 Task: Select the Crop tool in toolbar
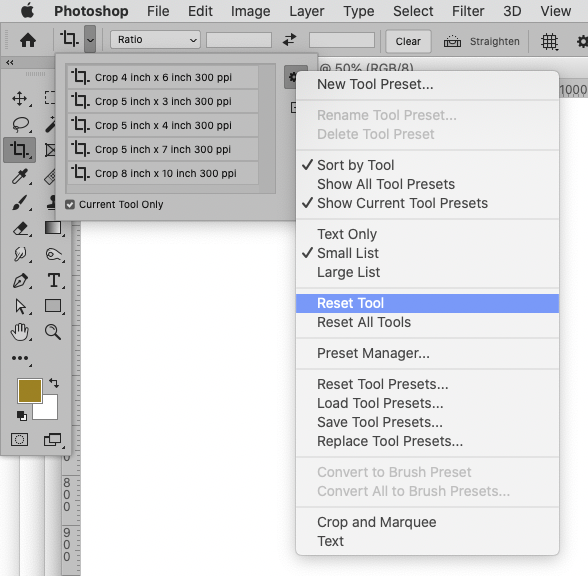[x=20, y=150]
